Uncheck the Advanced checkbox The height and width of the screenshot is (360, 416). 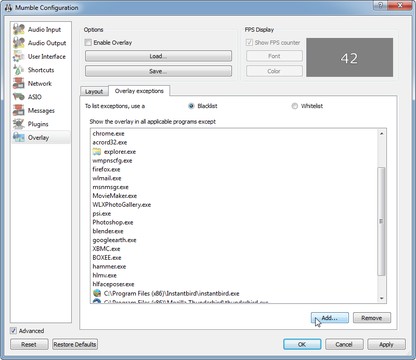[13, 331]
